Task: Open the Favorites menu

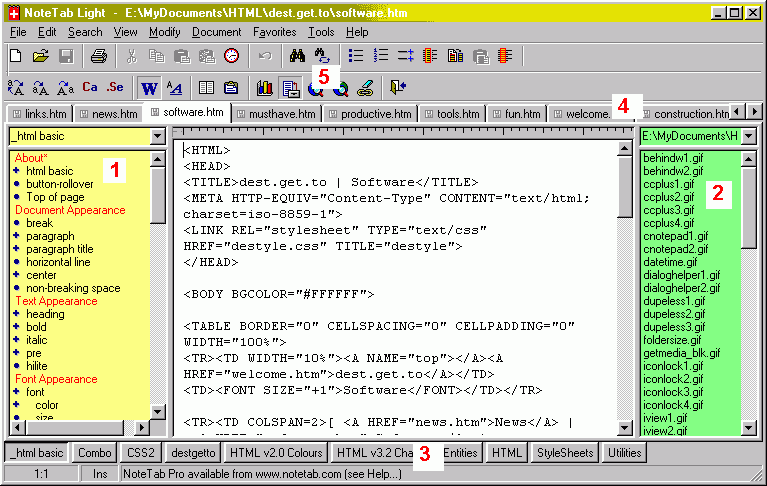Action: [x=274, y=32]
